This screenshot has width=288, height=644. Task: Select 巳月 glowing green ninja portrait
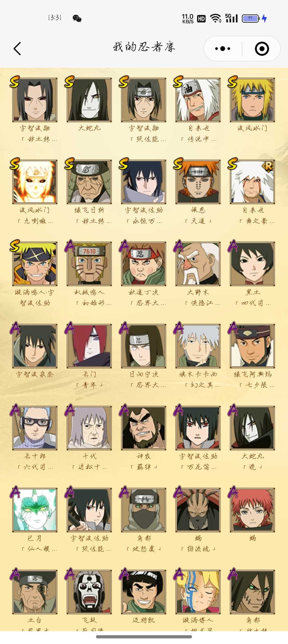(x=35, y=510)
